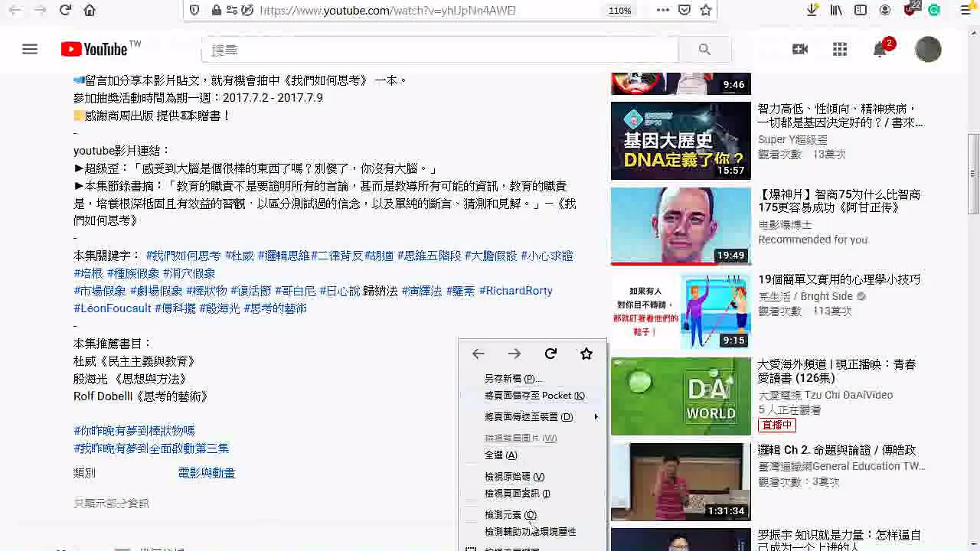This screenshot has width=980, height=551.
Task: Open #我昨晚有夢到全面啟動第三集 hashtag link
Action: click(x=151, y=448)
